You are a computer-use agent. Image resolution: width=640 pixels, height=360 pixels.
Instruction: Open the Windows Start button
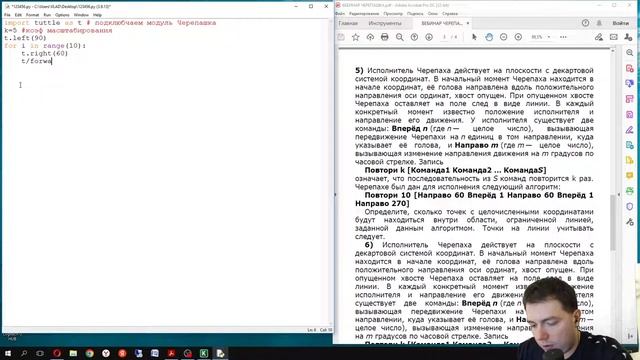pyautogui.click(x=7, y=353)
